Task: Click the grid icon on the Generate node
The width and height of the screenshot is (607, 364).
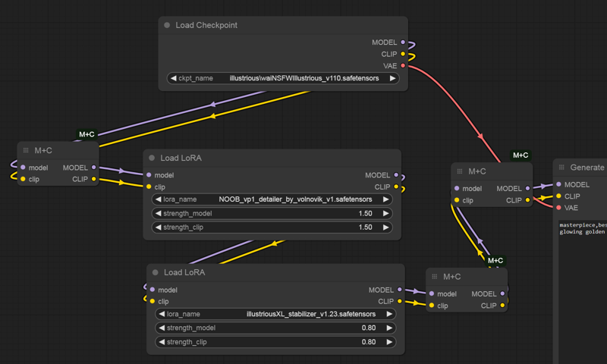Action: point(561,168)
